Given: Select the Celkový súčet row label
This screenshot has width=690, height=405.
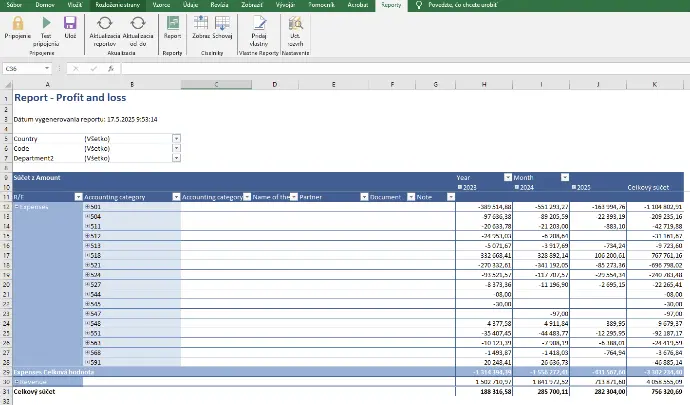Looking at the screenshot, I should click(x=34, y=391).
